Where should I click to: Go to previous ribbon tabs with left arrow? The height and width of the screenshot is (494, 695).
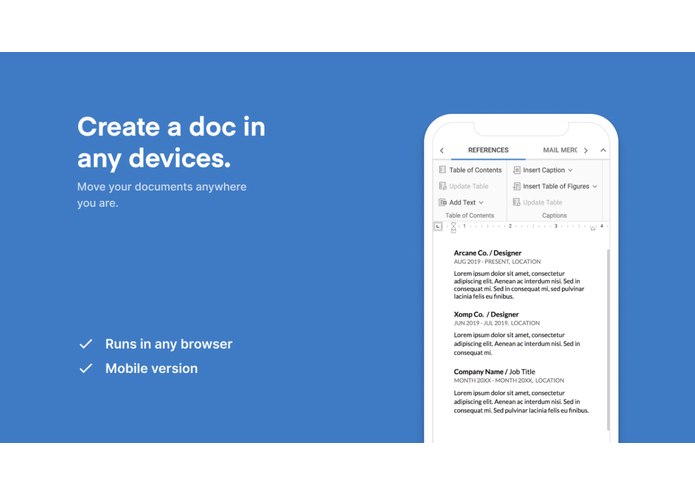click(x=441, y=151)
